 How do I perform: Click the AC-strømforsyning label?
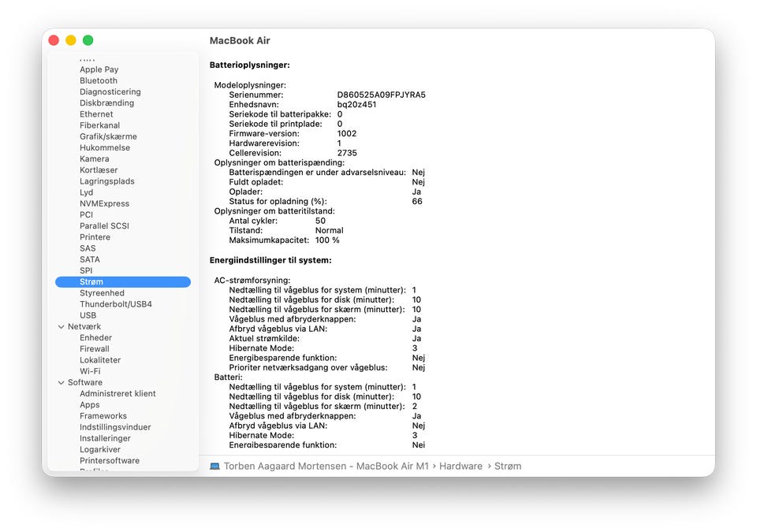pos(252,281)
